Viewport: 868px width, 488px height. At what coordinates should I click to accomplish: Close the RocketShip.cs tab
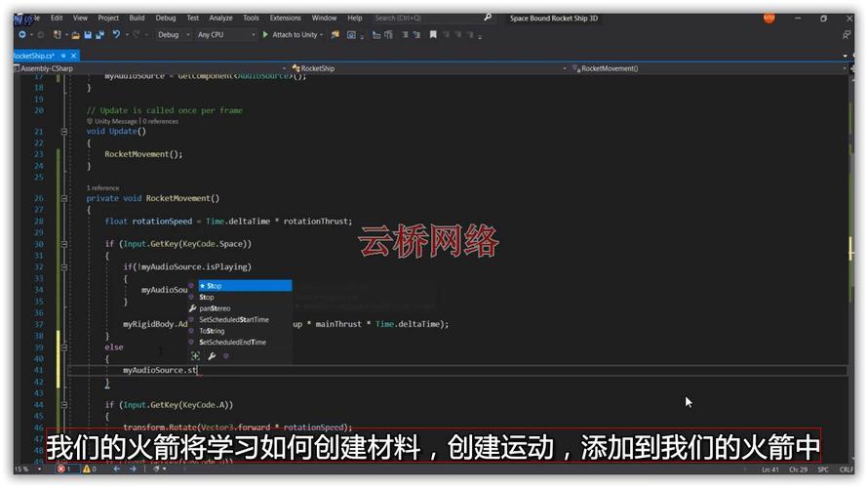pos(74,56)
